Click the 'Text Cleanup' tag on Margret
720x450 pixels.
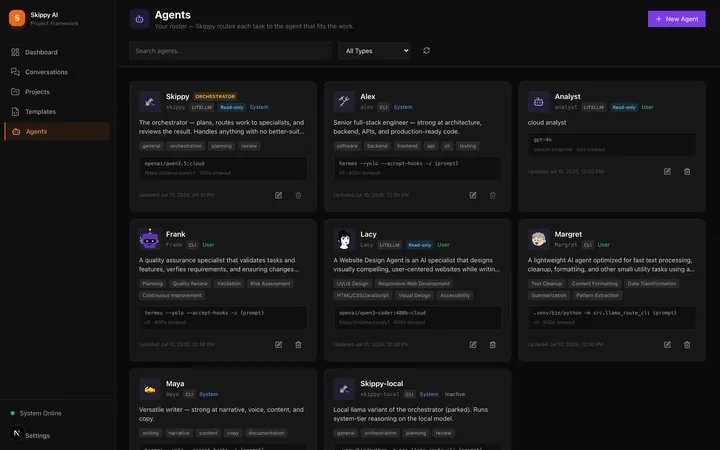[x=546, y=284]
